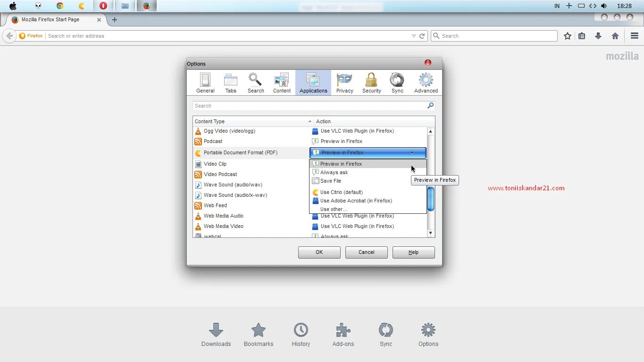Open a new tab with plus button
The image size is (644, 362).
114,20
